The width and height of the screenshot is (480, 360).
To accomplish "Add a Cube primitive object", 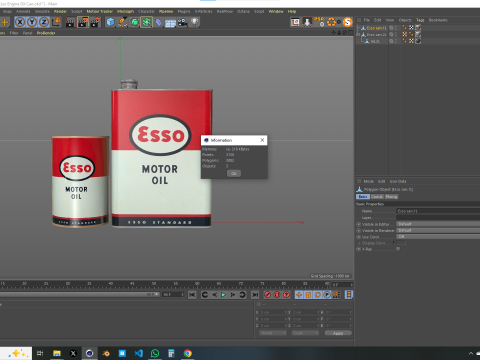I will [x=110, y=22].
